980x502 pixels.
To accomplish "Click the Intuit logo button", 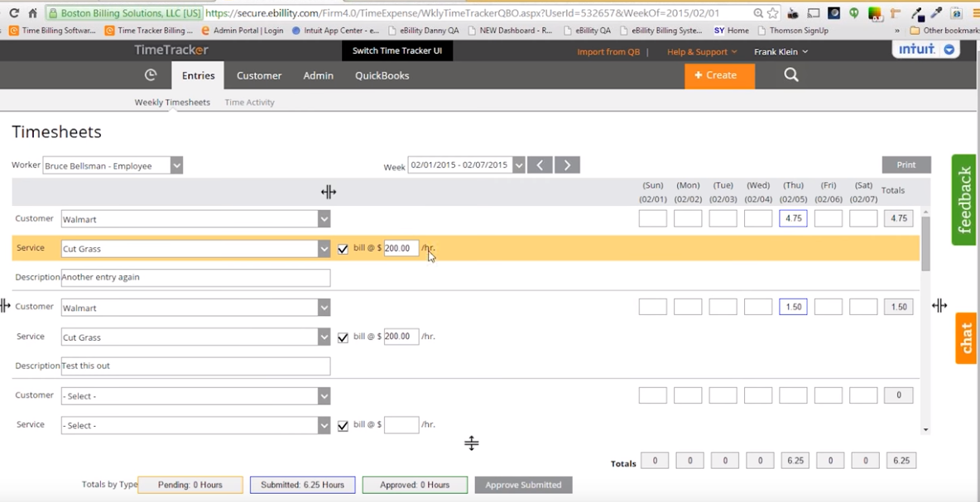I will click(925, 50).
